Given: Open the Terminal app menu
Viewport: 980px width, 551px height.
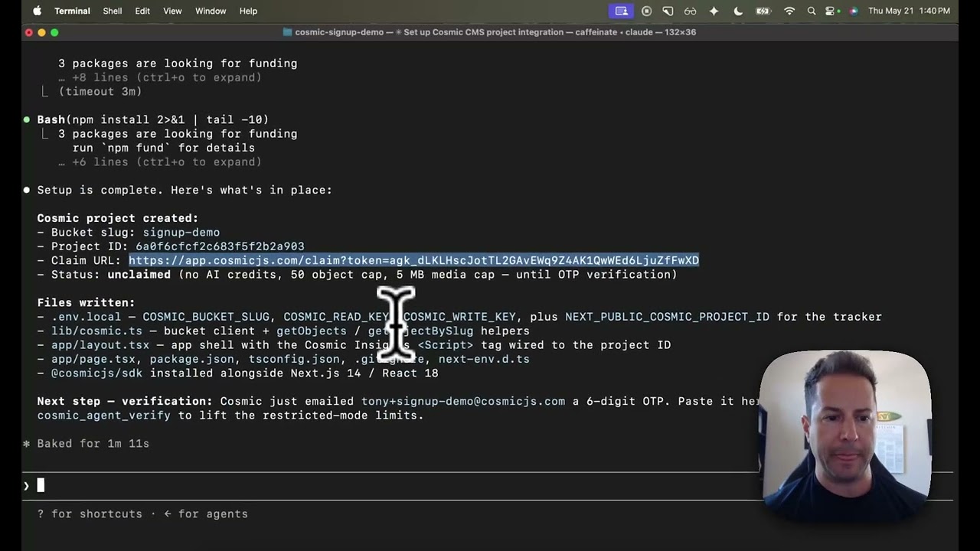Looking at the screenshot, I should pos(72,11).
